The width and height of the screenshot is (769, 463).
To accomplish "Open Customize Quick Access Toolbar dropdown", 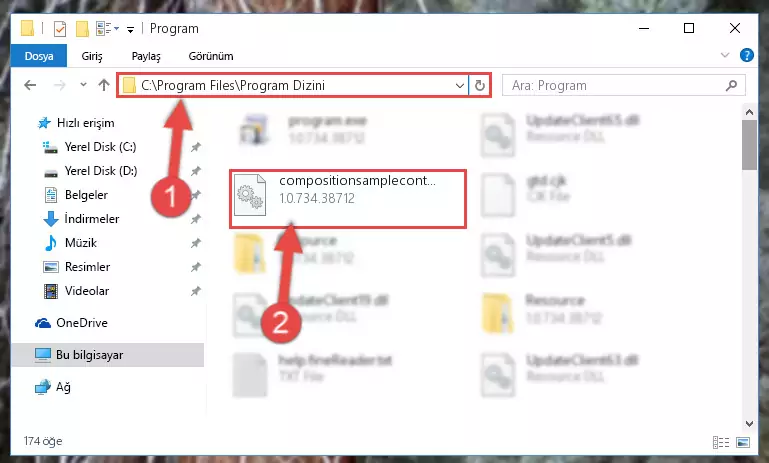I will coord(130,30).
